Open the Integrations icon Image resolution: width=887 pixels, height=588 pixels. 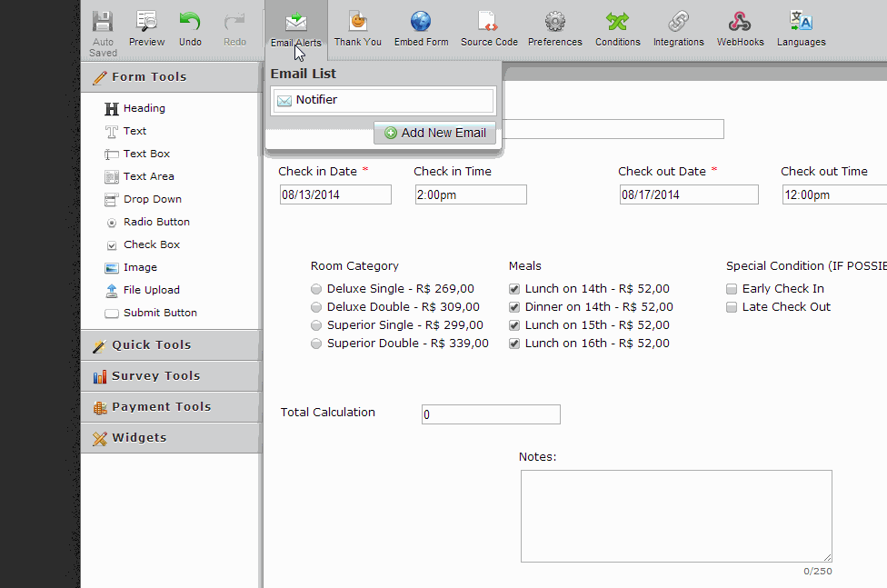pos(678,28)
